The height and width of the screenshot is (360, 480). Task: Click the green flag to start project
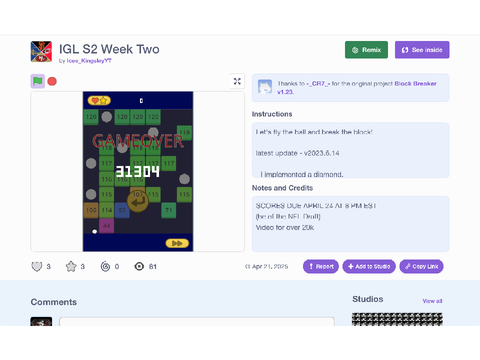38,81
